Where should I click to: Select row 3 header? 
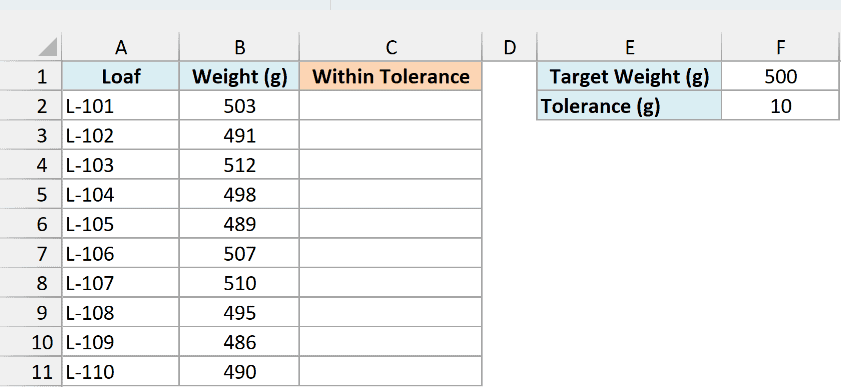[x=31, y=135]
